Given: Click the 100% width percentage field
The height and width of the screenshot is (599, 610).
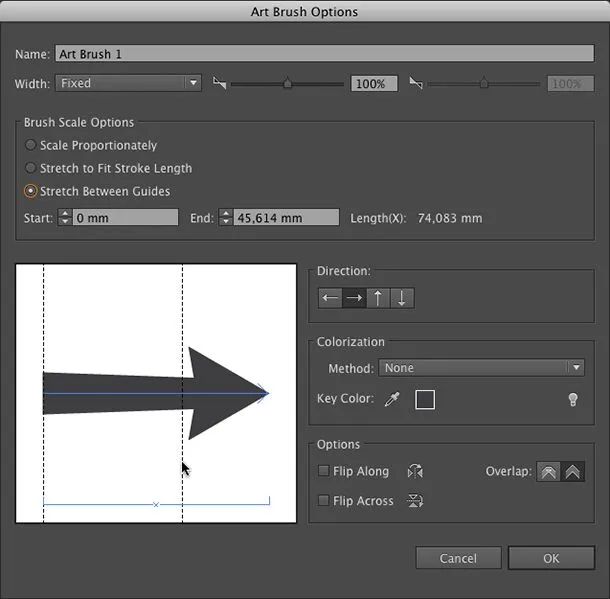Looking at the screenshot, I should tap(374, 84).
